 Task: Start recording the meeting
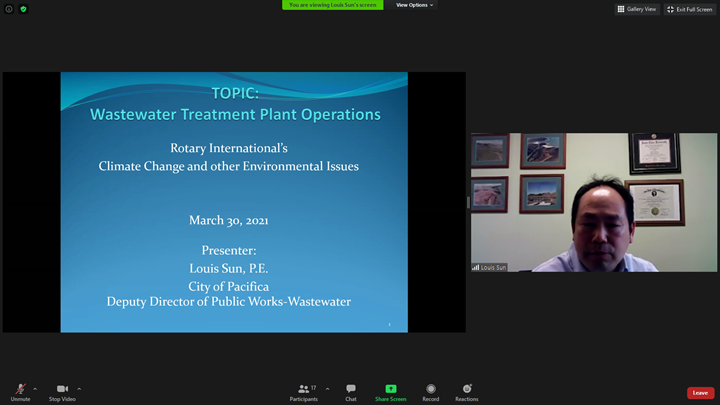point(431,393)
